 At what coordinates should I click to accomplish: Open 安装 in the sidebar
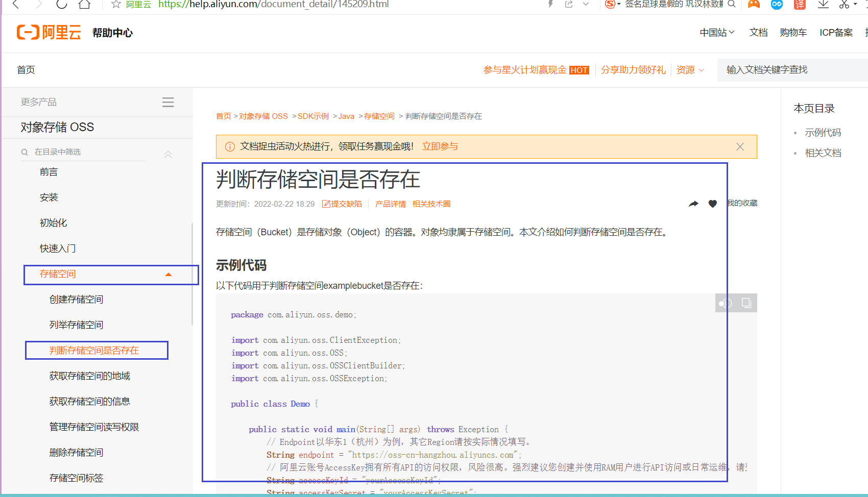49,197
